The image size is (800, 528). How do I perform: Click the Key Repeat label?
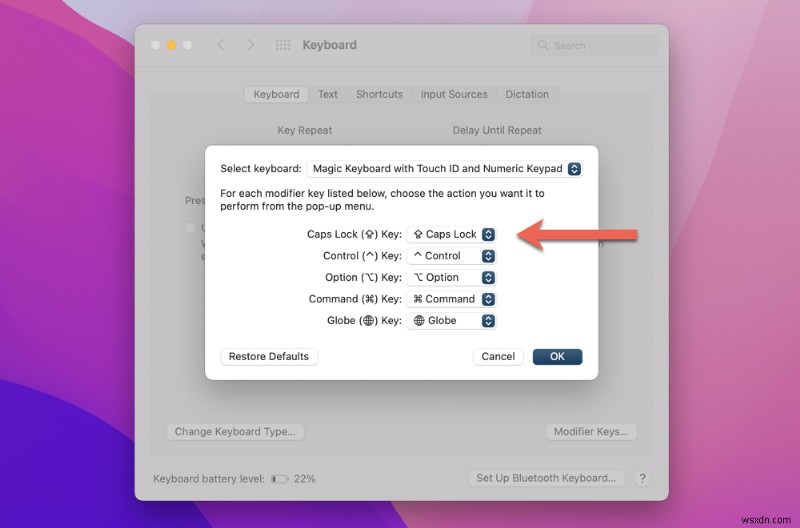point(305,130)
